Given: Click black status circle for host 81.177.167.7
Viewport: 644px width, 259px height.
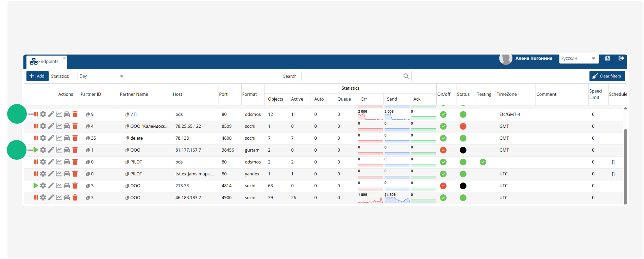Looking at the screenshot, I should 463,150.
